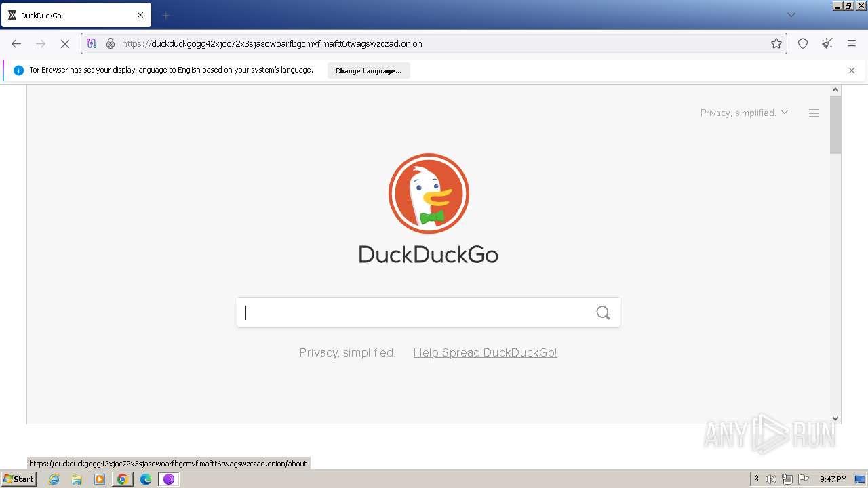Click the network tray icon
Viewport: 868px width, 488px height.
click(x=787, y=479)
